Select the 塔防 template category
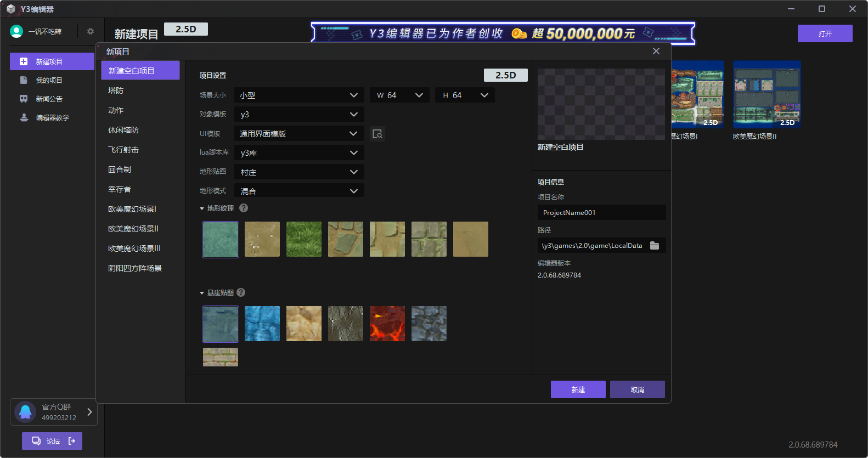The width and height of the screenshot is (868, 458). pyautogui.click(x=116, y=91)
